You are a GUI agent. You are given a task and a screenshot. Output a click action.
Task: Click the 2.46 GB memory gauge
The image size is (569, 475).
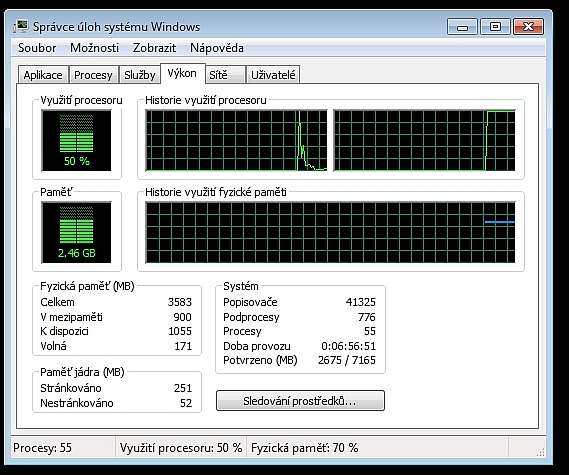77,232
